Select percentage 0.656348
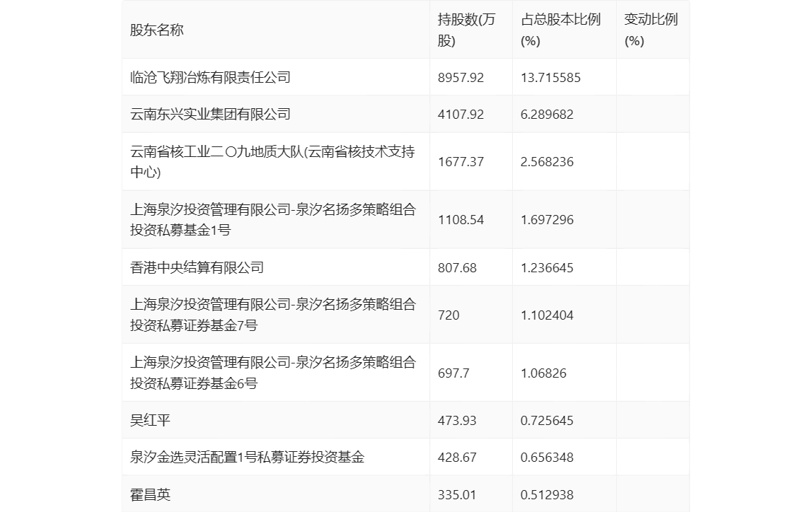 pyautogui.click(x=547, y=458)
